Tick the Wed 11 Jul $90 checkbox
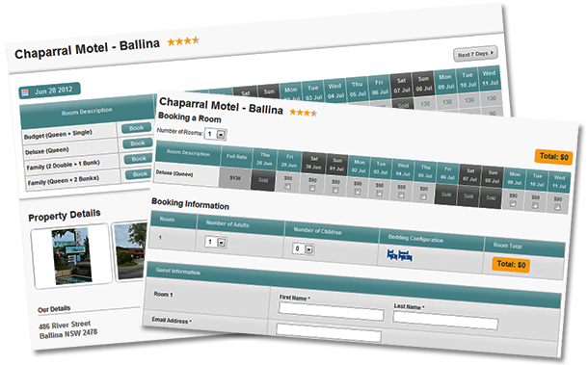 557,207
